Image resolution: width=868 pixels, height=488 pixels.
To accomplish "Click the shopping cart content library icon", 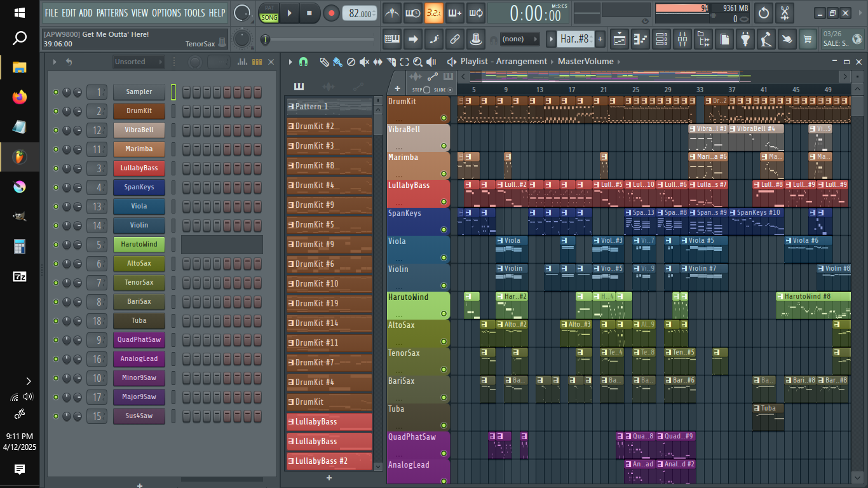I will point(808,39).
